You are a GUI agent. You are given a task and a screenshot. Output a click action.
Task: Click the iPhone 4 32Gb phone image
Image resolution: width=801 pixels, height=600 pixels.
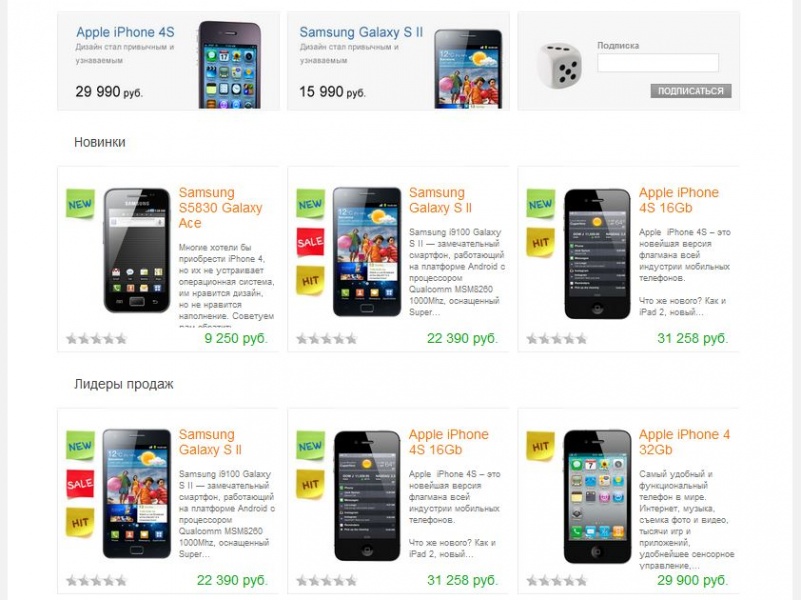597,496
